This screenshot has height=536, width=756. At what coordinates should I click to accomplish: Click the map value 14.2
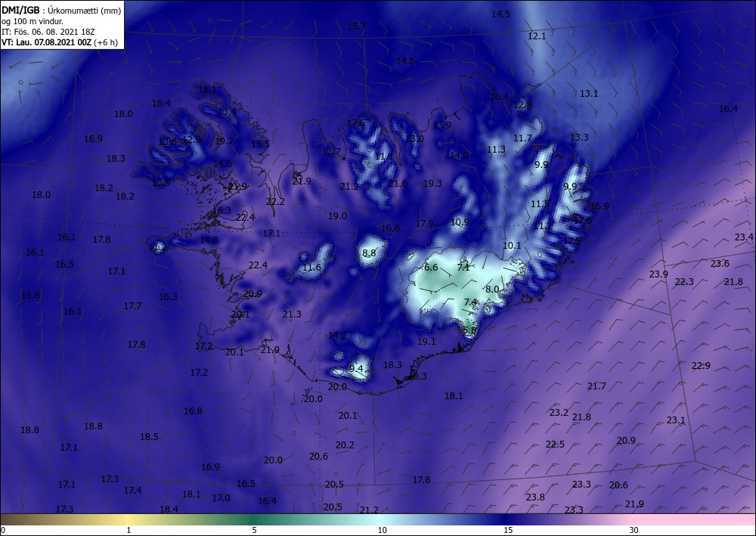[x=337, y=336]
